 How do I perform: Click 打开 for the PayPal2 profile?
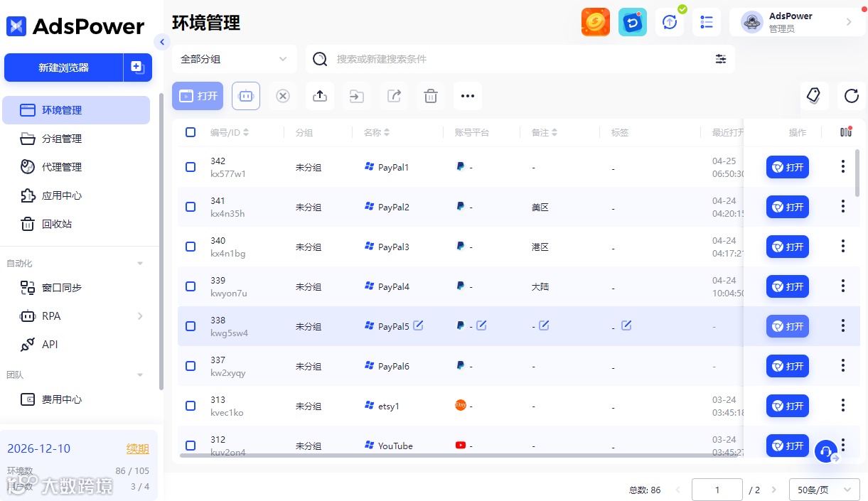click(788, 207)
